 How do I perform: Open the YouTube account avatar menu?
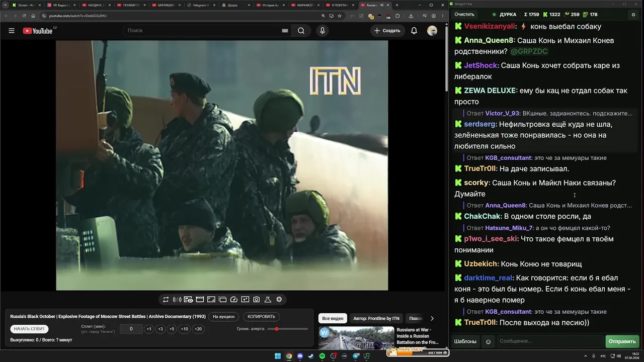[432, 31]
